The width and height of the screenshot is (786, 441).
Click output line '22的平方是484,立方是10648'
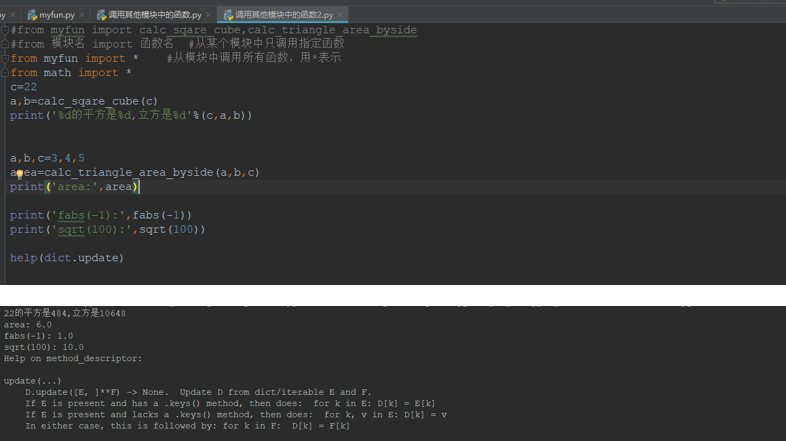coord(65,313)
